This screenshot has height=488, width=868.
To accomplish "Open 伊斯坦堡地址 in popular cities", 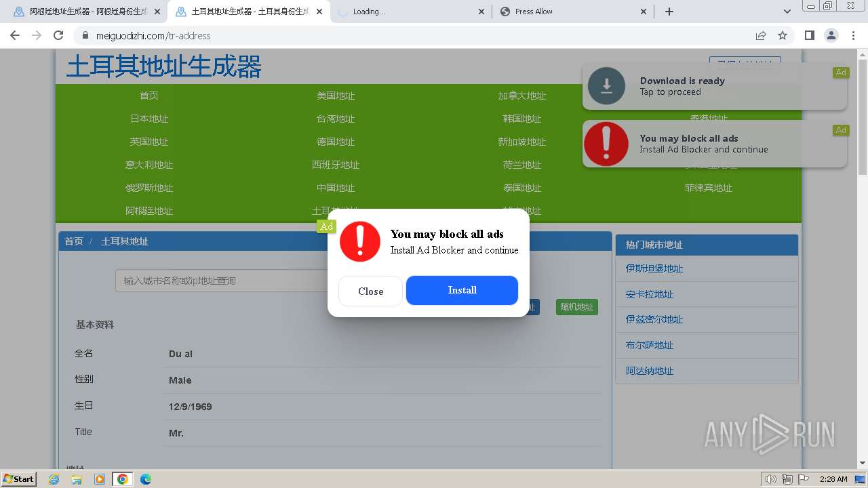I will point(654,268).
